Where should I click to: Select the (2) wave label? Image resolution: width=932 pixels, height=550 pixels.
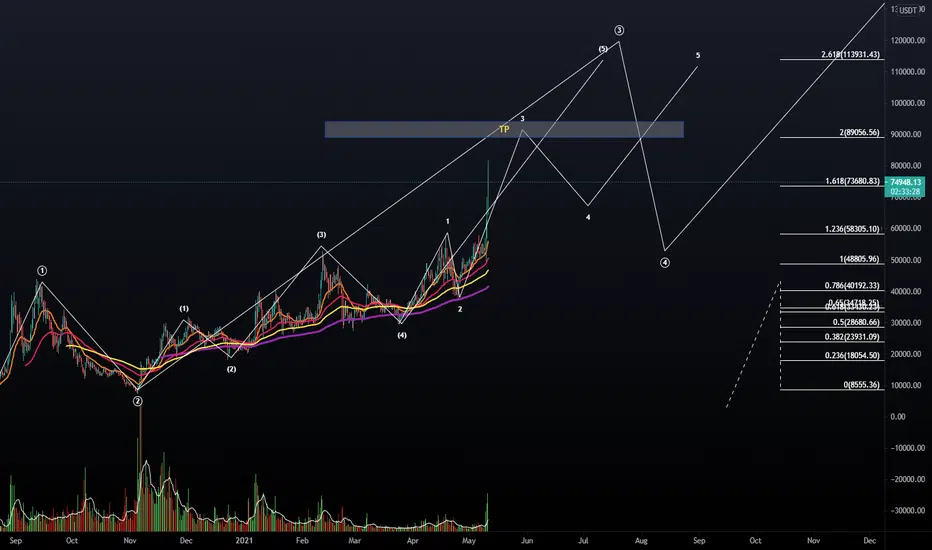click(x=231, y=369)
